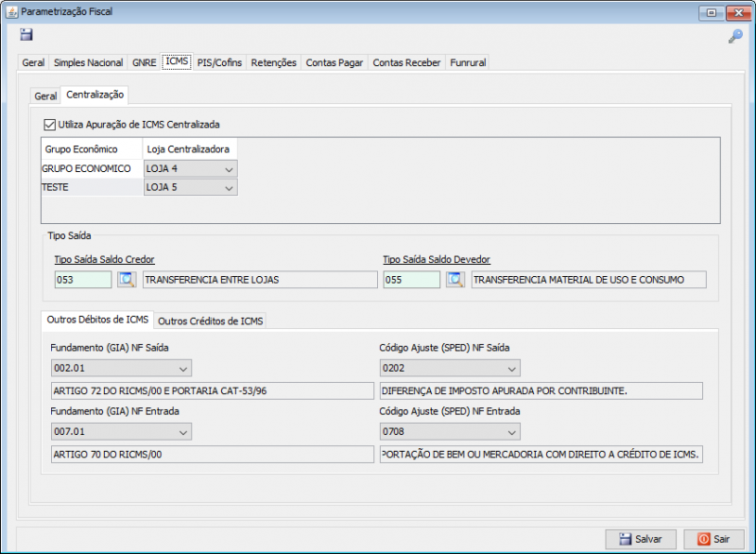756x554 pixels.
Task: Click DIFERENÇA DE IMPOSTO APURADA field
Action: click(541, 391)
